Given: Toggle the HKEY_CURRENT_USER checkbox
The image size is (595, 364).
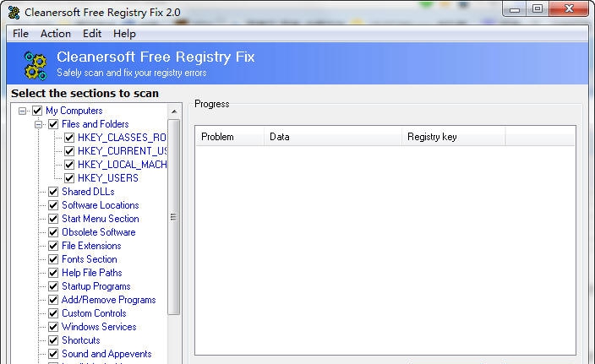Looking at the screenshot, I should pos(69,151).
